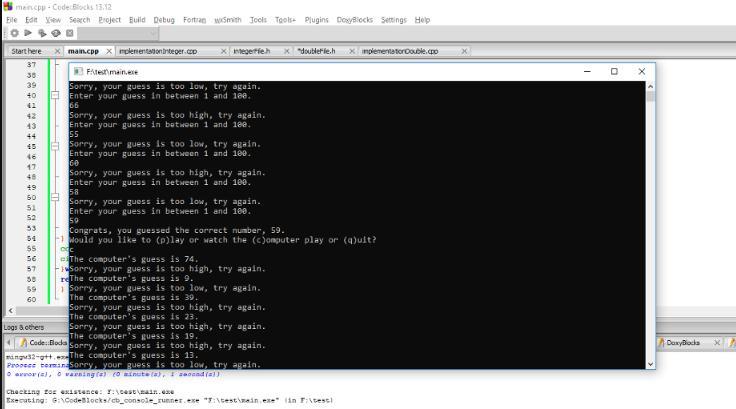Screen dimensions: 736x409
Task: Open the Edit menu
Action: 31,20
